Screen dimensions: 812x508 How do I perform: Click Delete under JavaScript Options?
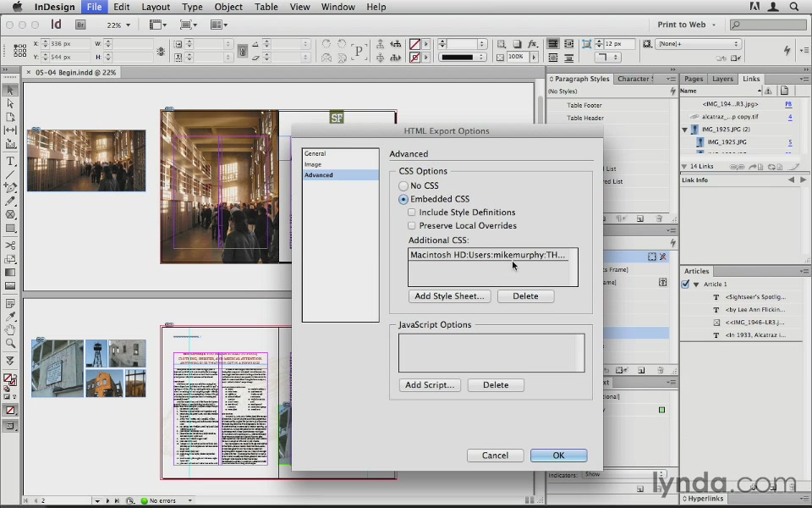pos(496,385)
